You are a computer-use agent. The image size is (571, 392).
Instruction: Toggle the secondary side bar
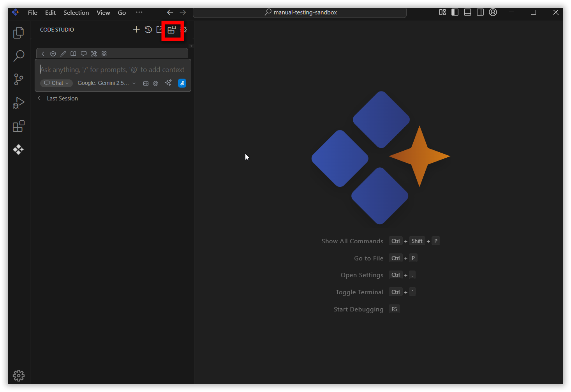(x=480, y=12)
